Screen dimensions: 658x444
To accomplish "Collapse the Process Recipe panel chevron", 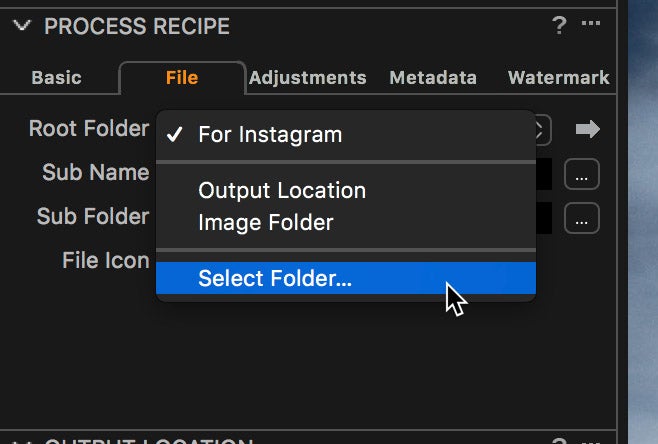I will pos(22,26).
